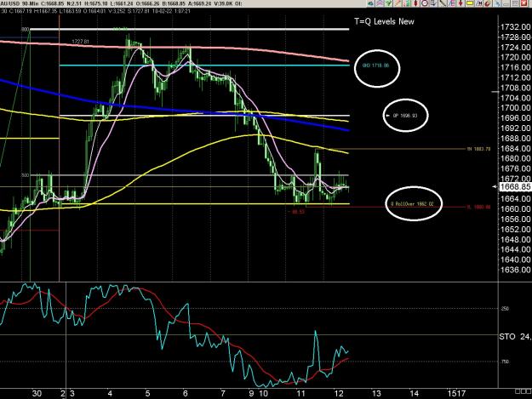Click the slash H toolbar icon
Screen dimensions: 532x399
478,3
